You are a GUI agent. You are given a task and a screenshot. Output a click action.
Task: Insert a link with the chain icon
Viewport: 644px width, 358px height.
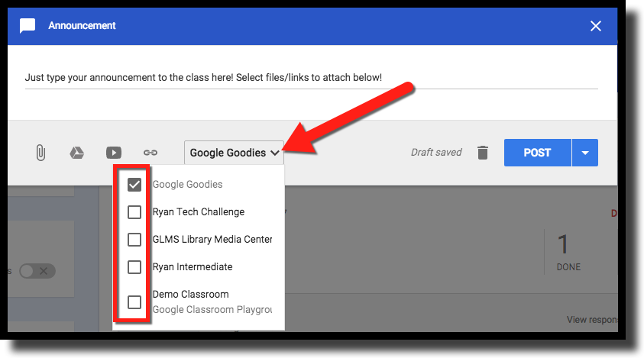pos(150,153)
